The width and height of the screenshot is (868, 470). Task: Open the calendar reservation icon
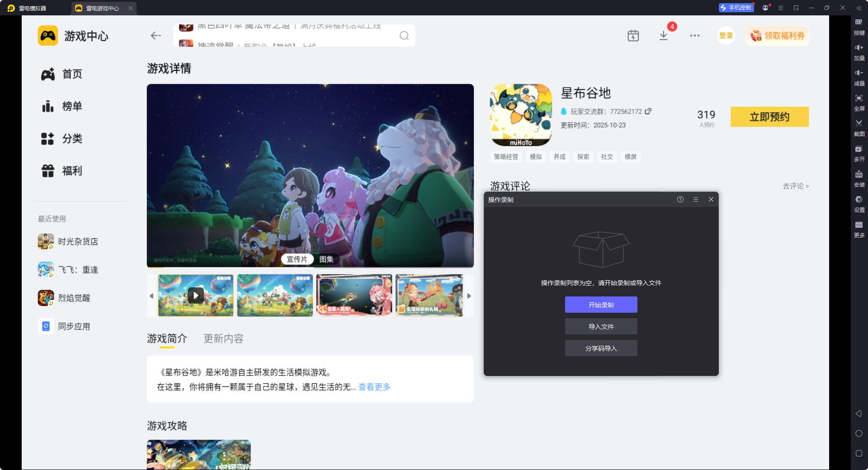click(x=633, y=36)
